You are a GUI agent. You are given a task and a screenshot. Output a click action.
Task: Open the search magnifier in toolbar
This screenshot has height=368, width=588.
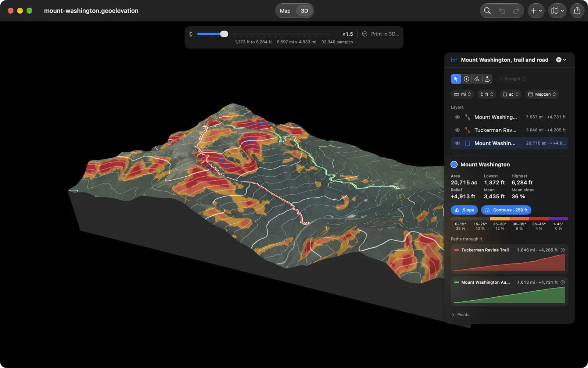coord(487,11)
